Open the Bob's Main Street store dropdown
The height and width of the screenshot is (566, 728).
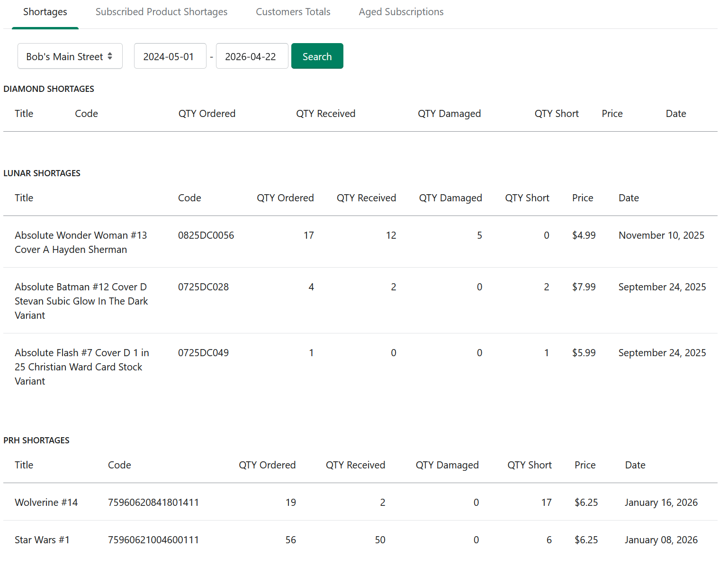70,56
